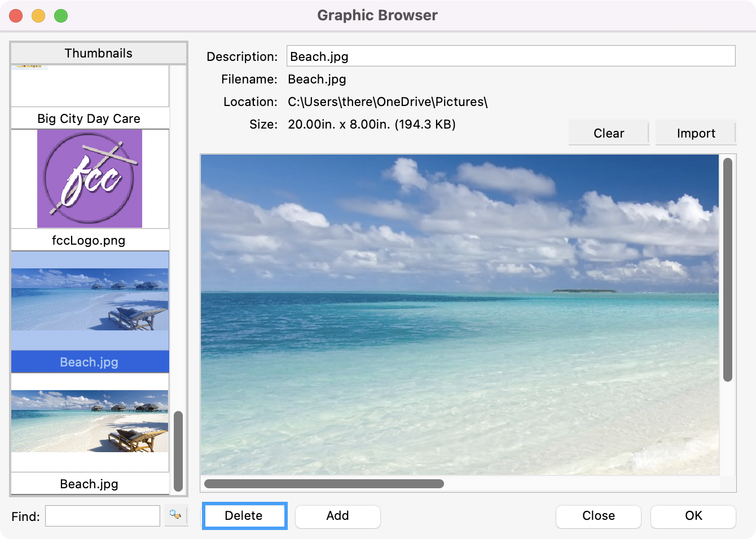756x539 pixels.
Task: Minimize window with the yellow button
Action: tap(38, 16)
